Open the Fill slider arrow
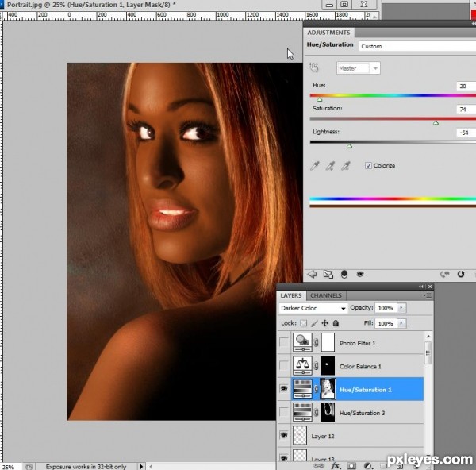Screen dimensions: 476x470 tap(401, 323)
